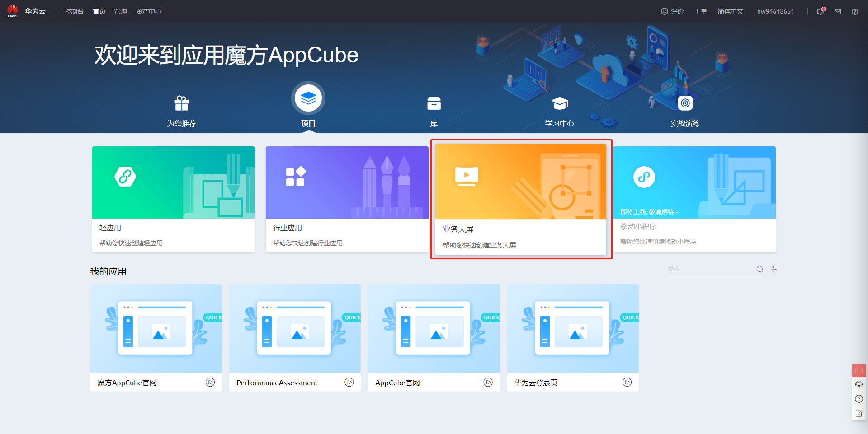Image resolution: width=868 pixels, height=434 pixels.
Task: Open the 轻应用 card title
Action: point(110,228)
